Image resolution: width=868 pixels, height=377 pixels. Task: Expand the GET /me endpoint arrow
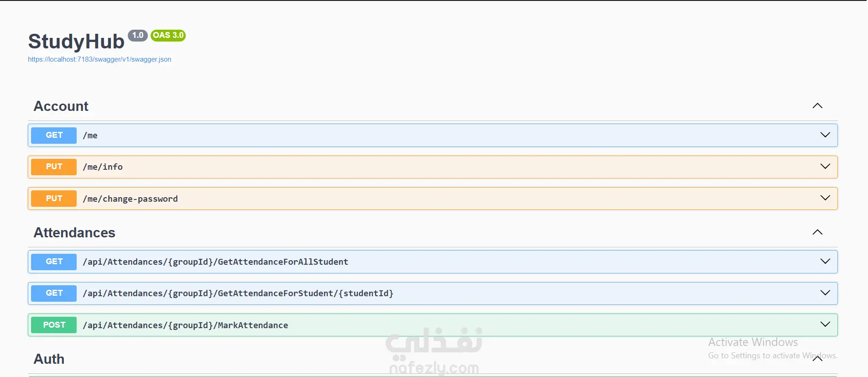pyautogui.click(x=825, y=135)
